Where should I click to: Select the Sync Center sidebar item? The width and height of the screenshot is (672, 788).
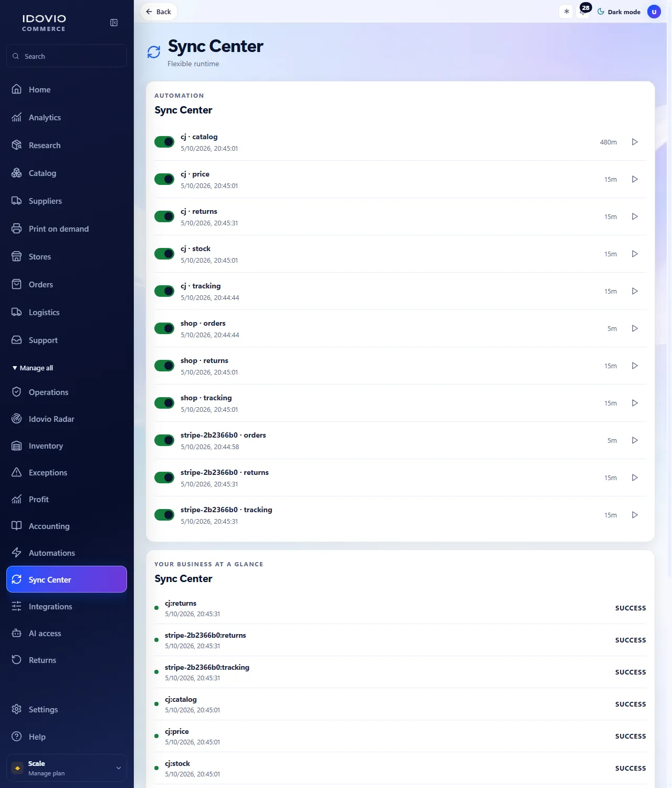(x=67, y=579)
